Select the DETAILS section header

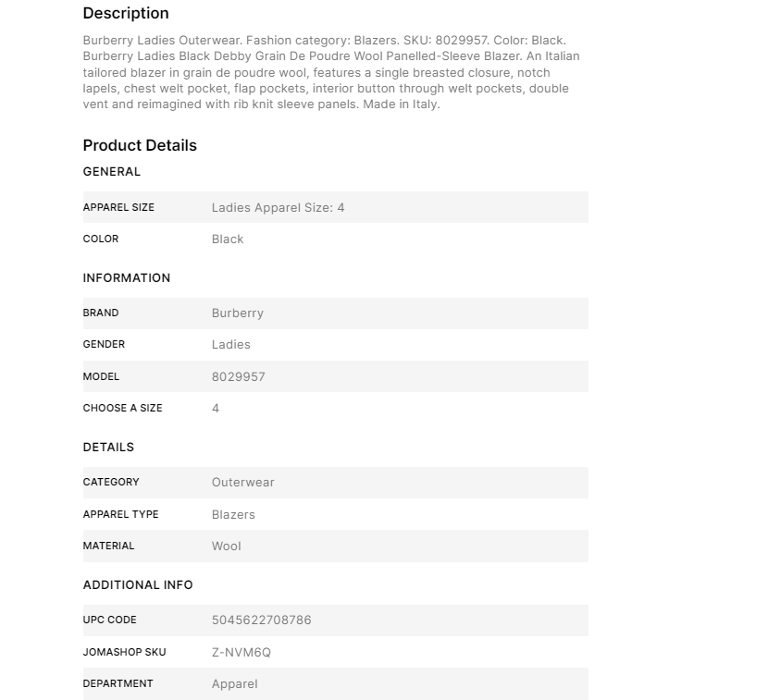tap(108, 447)
